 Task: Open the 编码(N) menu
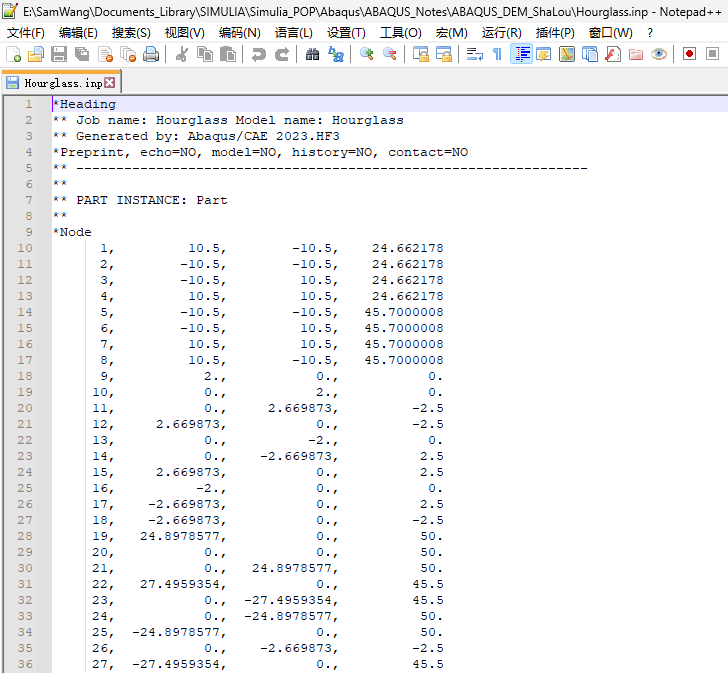pyautogui.click(x=240, y=33)
